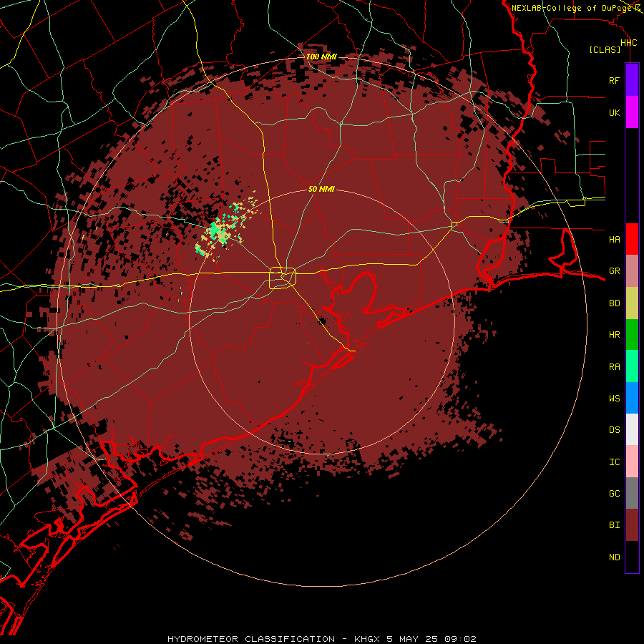This screenshot has height=644, width=644.
Task: Click the BI legend label
Action: pyautogui.click(x=614, y=525)
